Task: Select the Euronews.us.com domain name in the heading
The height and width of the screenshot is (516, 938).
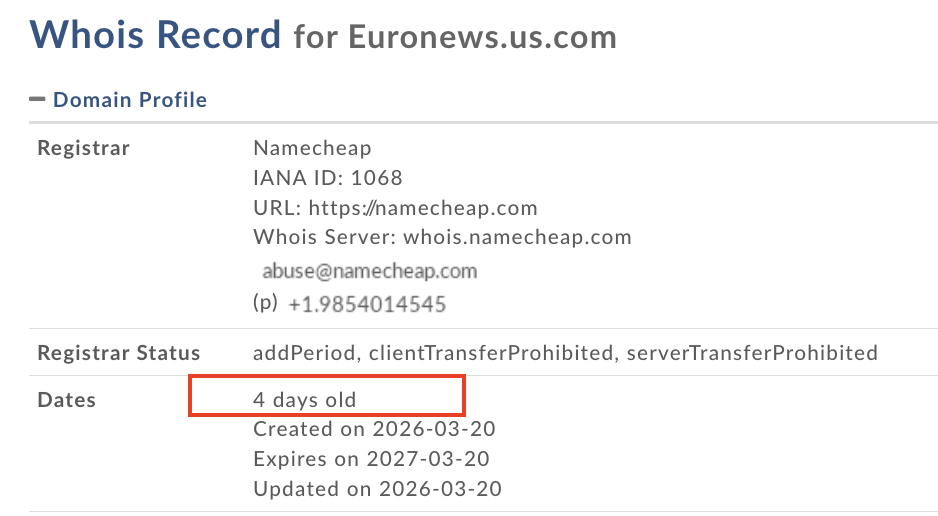Action: click(x=482, y=38)
